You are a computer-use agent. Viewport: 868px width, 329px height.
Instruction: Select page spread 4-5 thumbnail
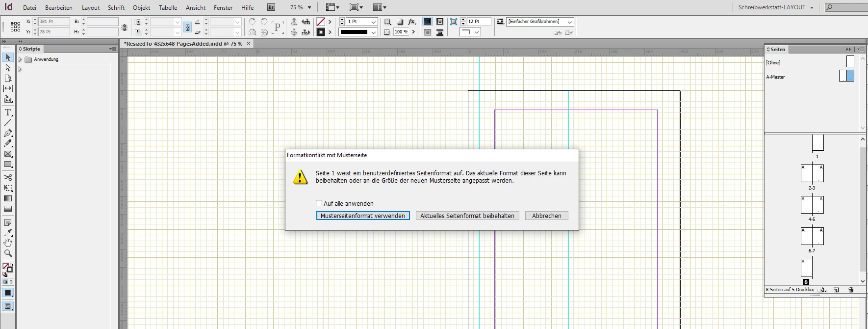[x=812, y=204]
